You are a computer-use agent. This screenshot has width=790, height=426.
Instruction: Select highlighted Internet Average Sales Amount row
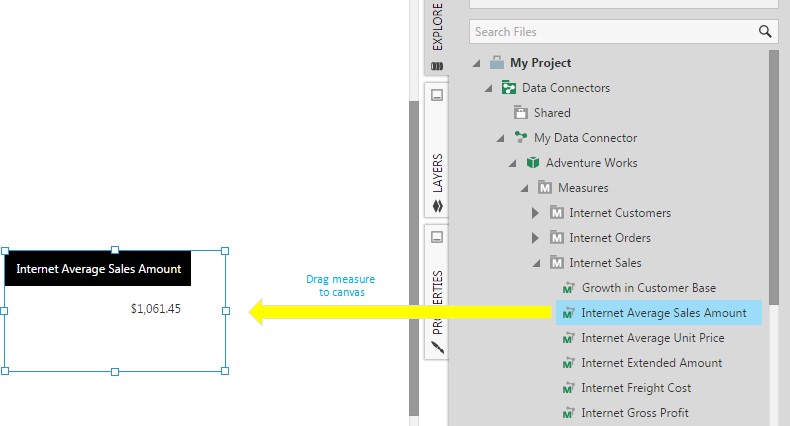659,313
